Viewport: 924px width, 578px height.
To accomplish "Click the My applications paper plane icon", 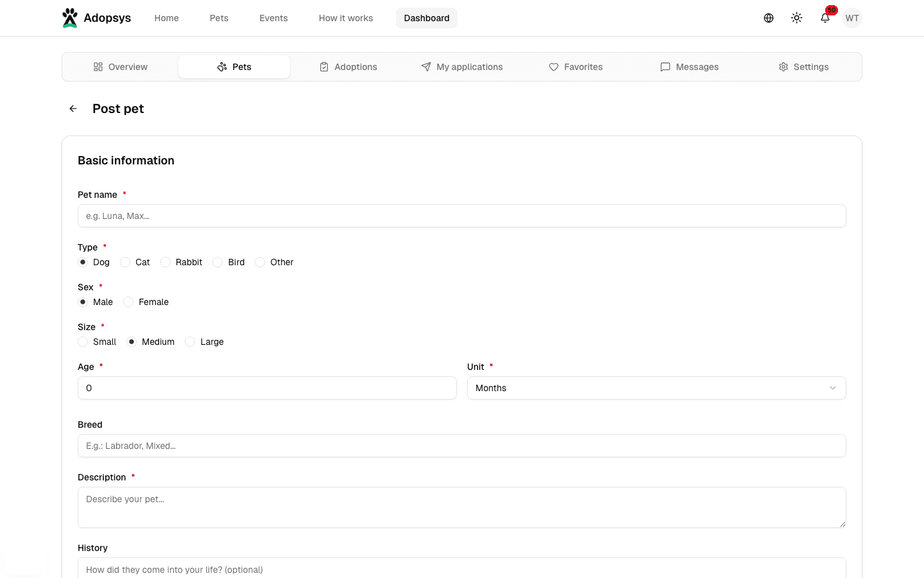I will [x=425, y=67].
